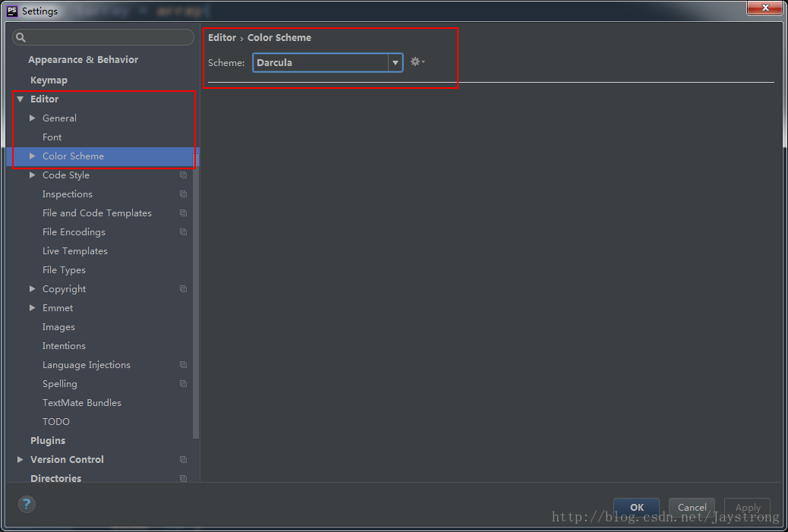This screenshot has height=532, width=788.
Task: Open Language Injections settings
Action: pos(86,365)
